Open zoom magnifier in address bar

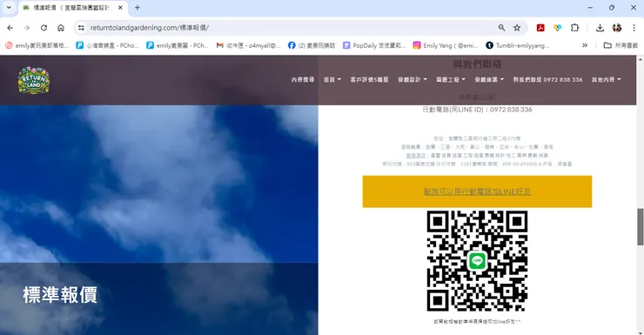point(501,28)
